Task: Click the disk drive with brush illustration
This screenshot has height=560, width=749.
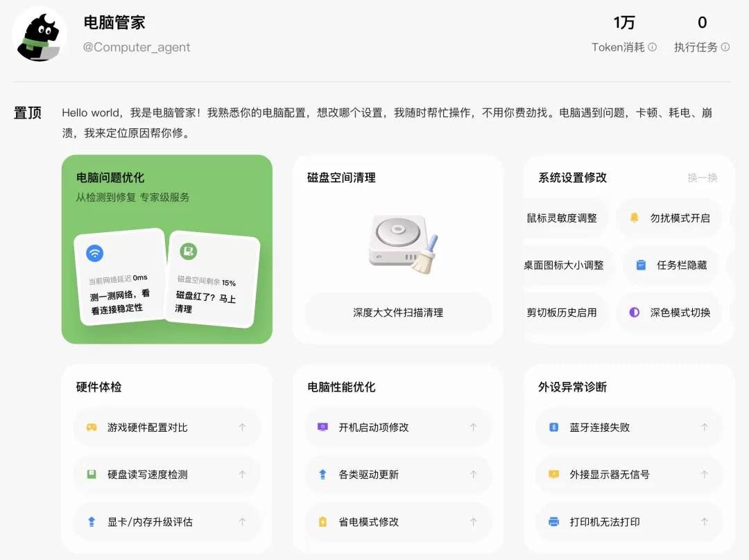Action: [x=403, y=245]
